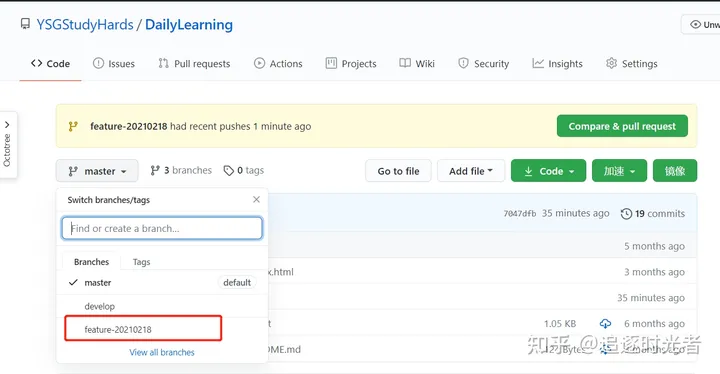Switch to the Code tab

[x=51, y=63]
